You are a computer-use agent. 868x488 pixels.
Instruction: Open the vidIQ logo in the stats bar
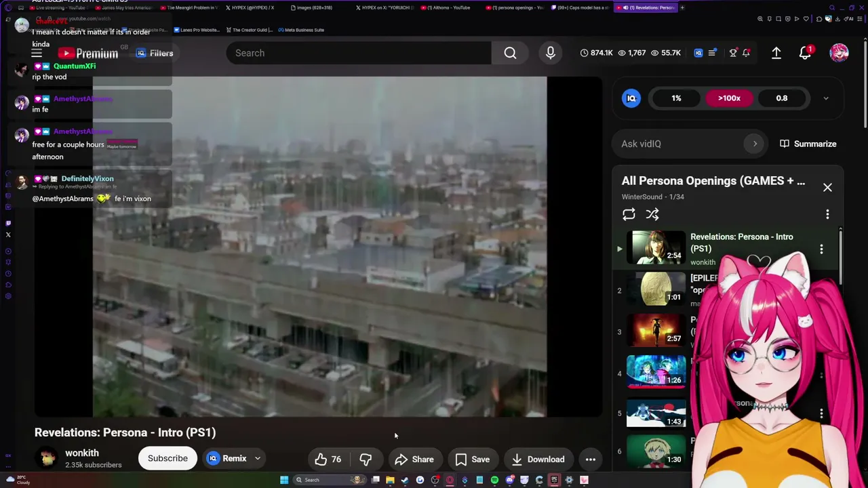(x=698, y=53)
